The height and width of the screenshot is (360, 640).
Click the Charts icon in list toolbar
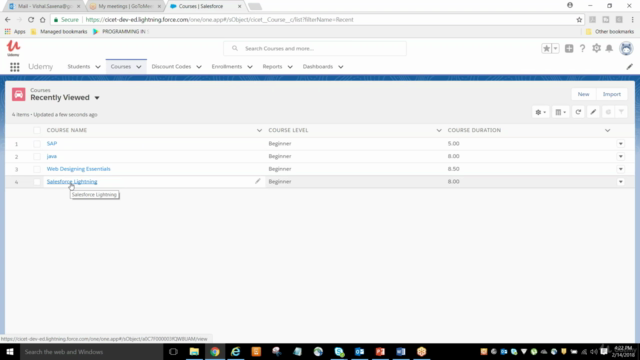tap(608, 112)
